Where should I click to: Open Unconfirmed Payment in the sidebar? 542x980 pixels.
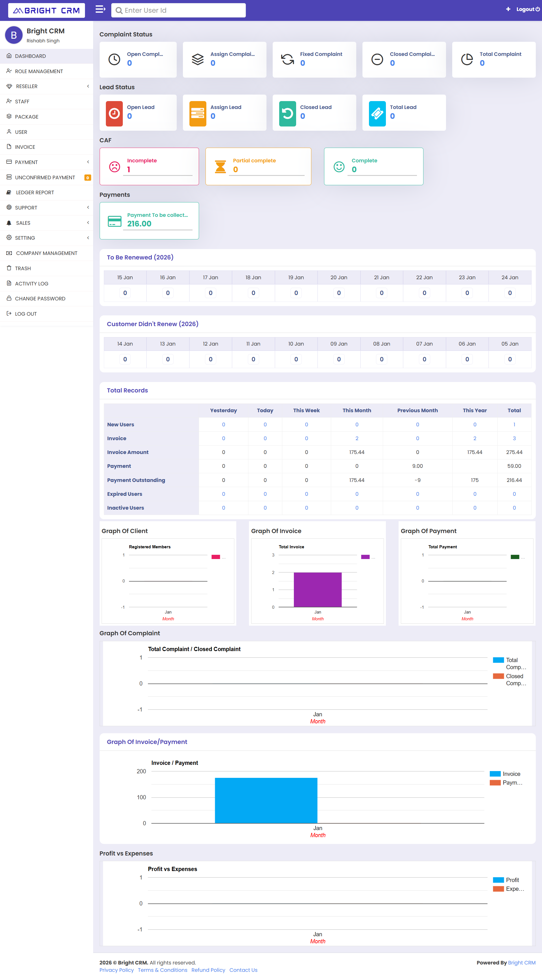[x=46, y=177]
